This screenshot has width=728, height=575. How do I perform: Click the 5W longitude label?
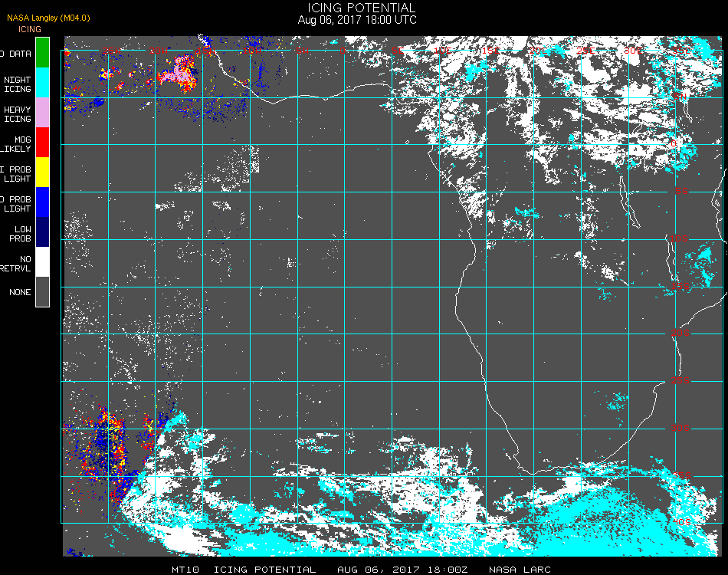click(302, 50)
